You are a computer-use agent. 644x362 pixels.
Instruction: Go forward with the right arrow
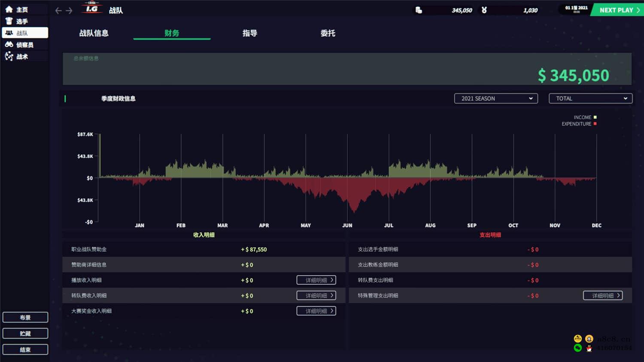pyautogui.click(x=69, y=11)
